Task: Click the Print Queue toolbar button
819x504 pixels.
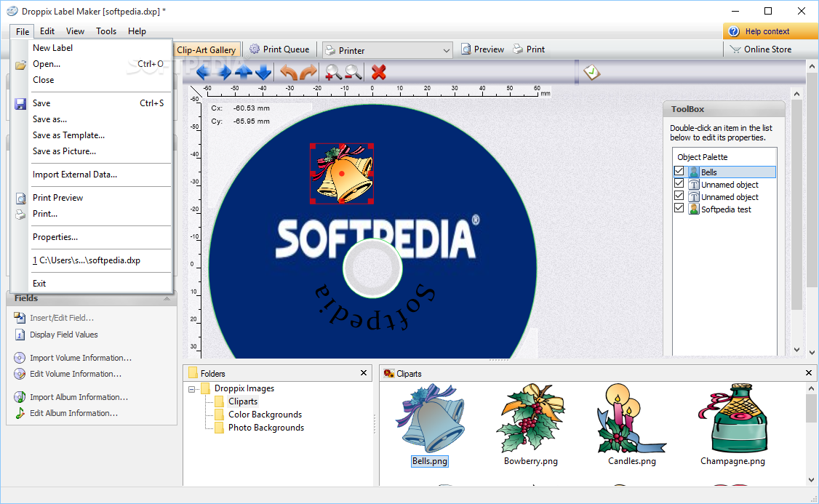Action: 279,49
